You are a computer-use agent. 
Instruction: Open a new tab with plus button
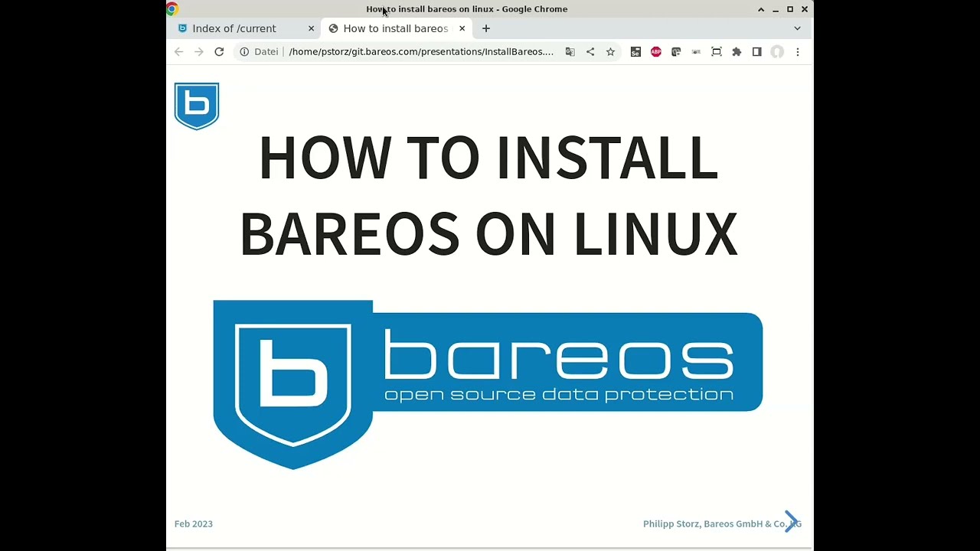pos(486,28)
